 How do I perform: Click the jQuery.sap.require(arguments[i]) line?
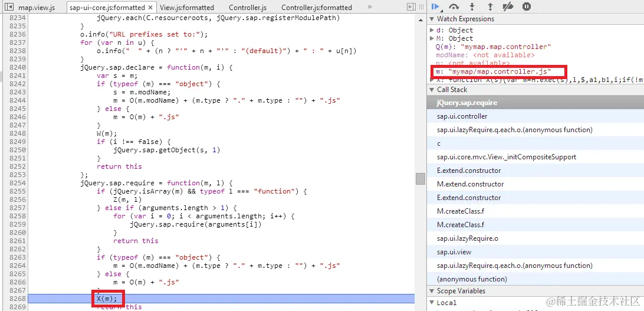click(x=196, y=224)
